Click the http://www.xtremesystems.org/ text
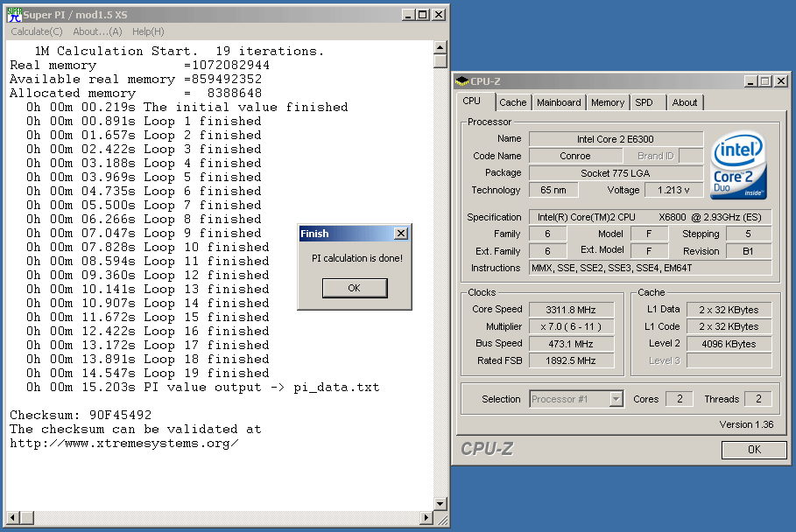796x532 pixels. (x=123, y=444)
